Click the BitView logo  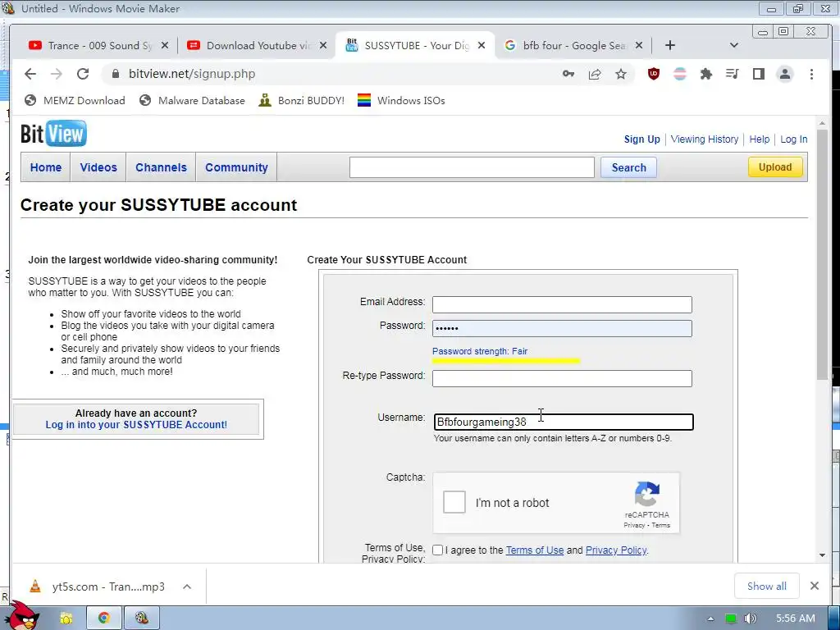coord(53,134)
